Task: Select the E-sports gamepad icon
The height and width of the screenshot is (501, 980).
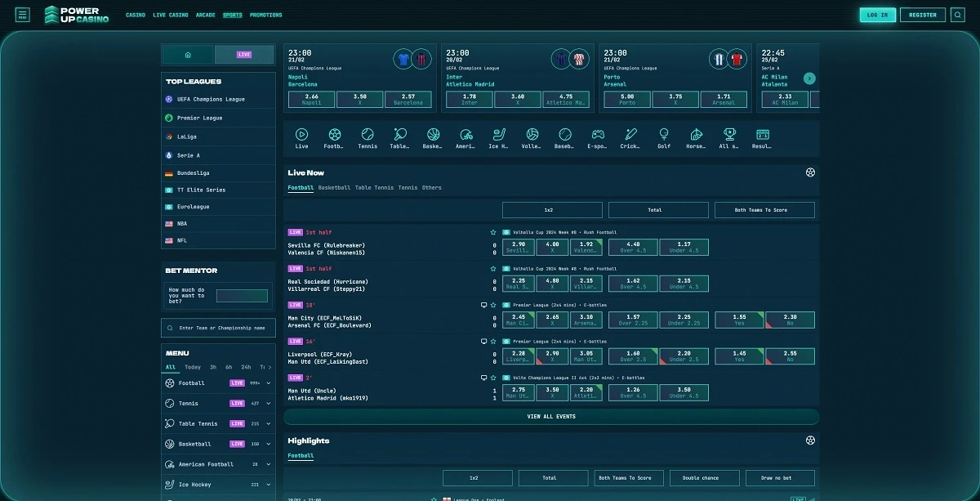Action: point(598,134)
